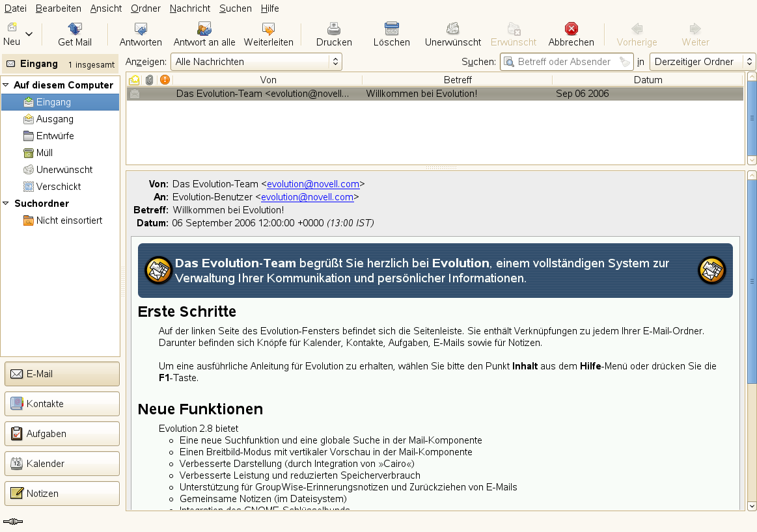Click the right Evolution logo in banner
757x532 pixels.
pyautogui.click(x=712, y=270)
